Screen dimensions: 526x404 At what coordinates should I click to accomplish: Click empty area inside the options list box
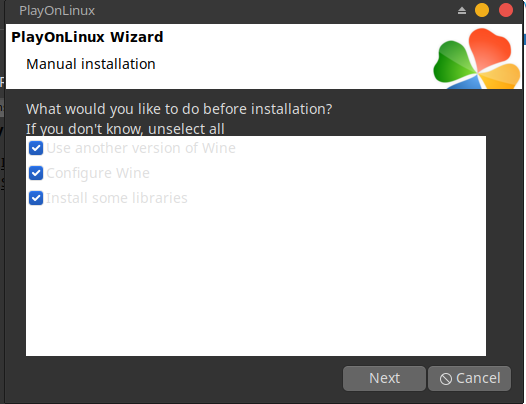click(x=256, y=279)
